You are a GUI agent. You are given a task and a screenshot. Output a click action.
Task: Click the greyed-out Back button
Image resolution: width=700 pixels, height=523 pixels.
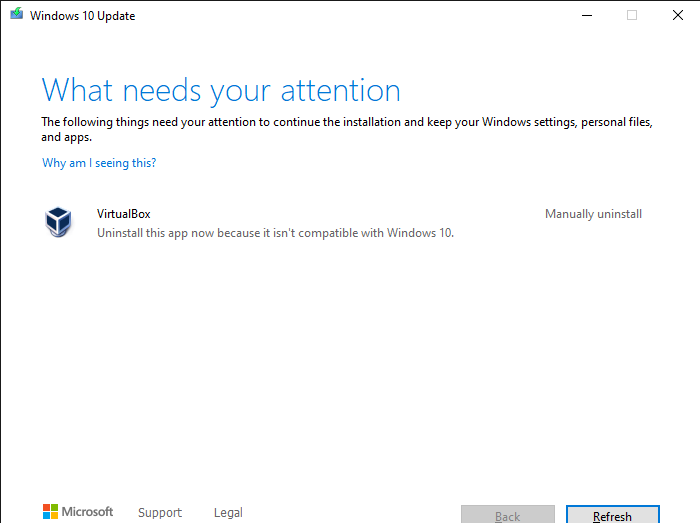point(508,515)
